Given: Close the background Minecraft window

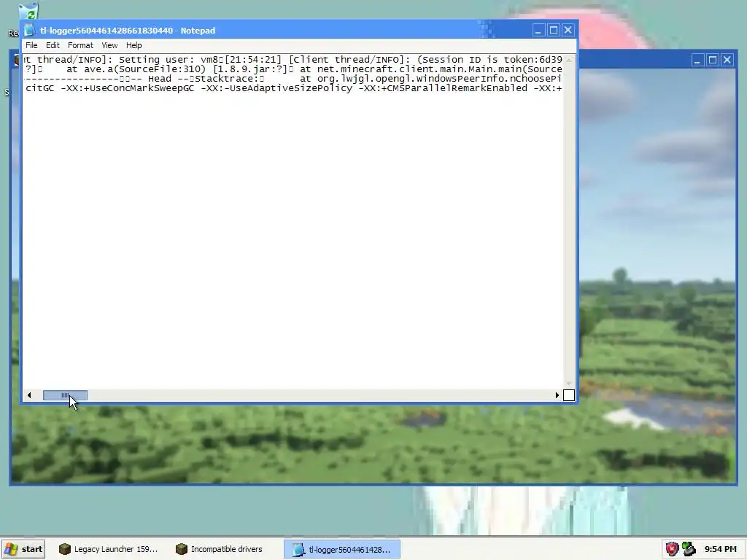Looking at the screenshot, I should pyautogui.click(x=727, y=60).
